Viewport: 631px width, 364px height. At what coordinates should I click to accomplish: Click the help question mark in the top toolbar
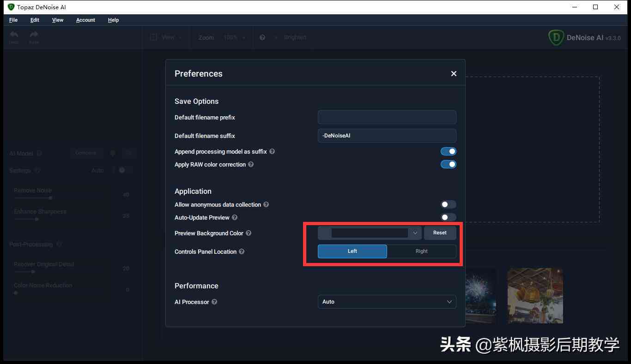(x=262, y=37)
